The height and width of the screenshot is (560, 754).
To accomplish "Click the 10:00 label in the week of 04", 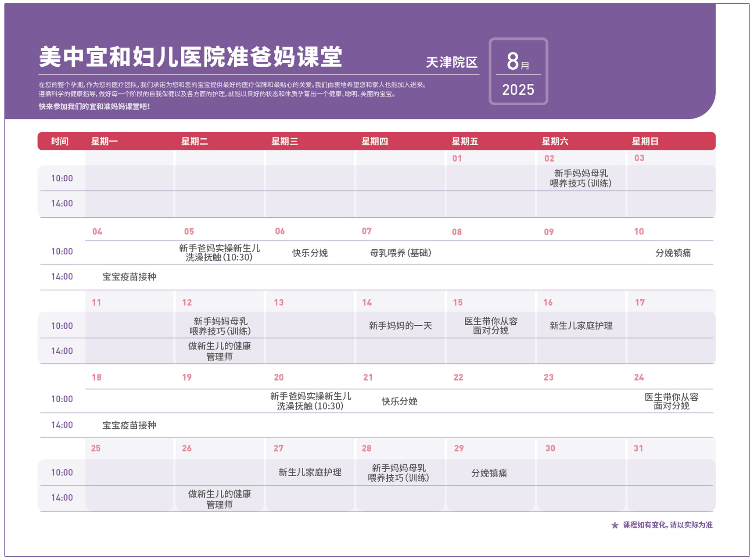I will (62, 251).
